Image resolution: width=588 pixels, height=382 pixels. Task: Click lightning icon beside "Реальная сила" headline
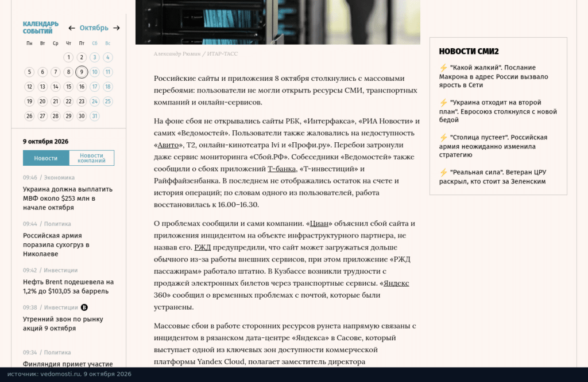[x=443, y=172]
